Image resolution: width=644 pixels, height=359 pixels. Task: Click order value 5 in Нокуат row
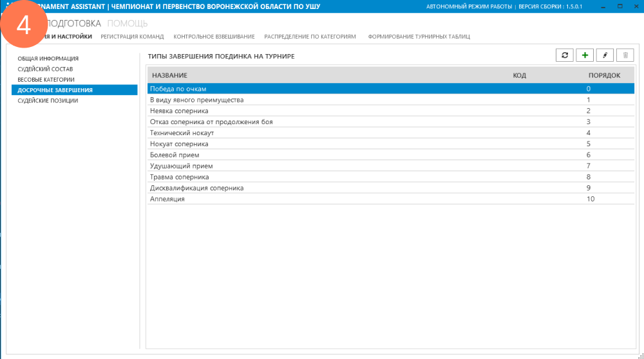[588, 144]
